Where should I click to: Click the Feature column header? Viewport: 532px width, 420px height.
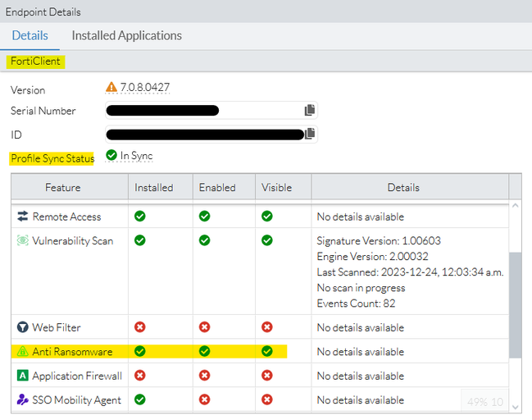(63, 188)
